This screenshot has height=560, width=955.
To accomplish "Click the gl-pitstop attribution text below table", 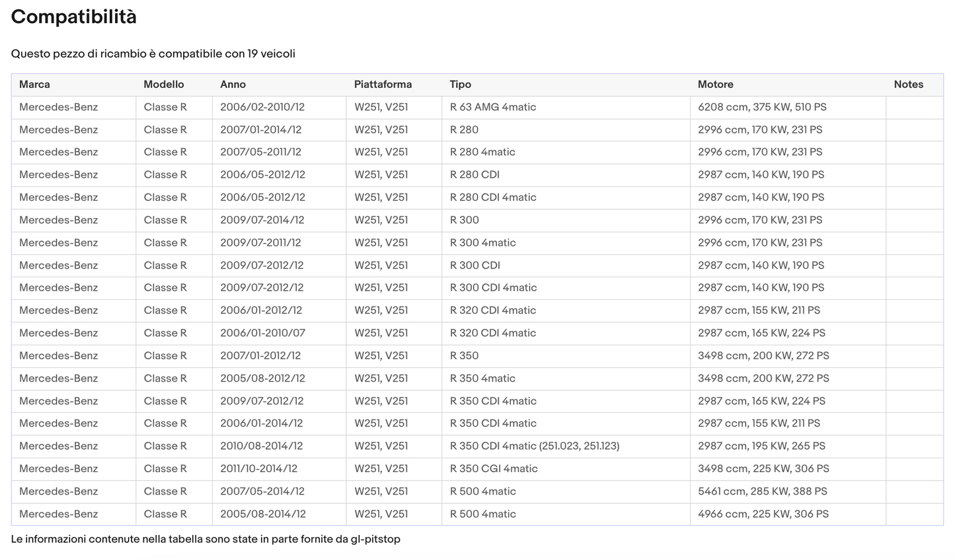I will pos(206,540).
